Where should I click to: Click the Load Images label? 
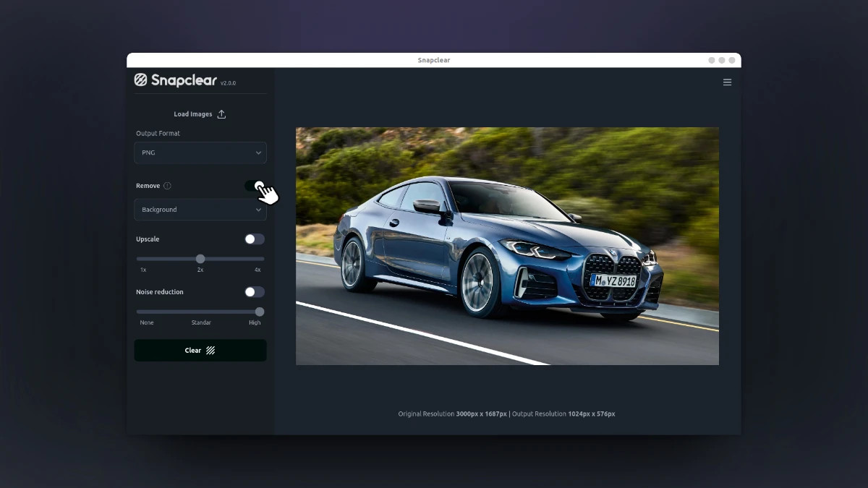pos(192,114)
